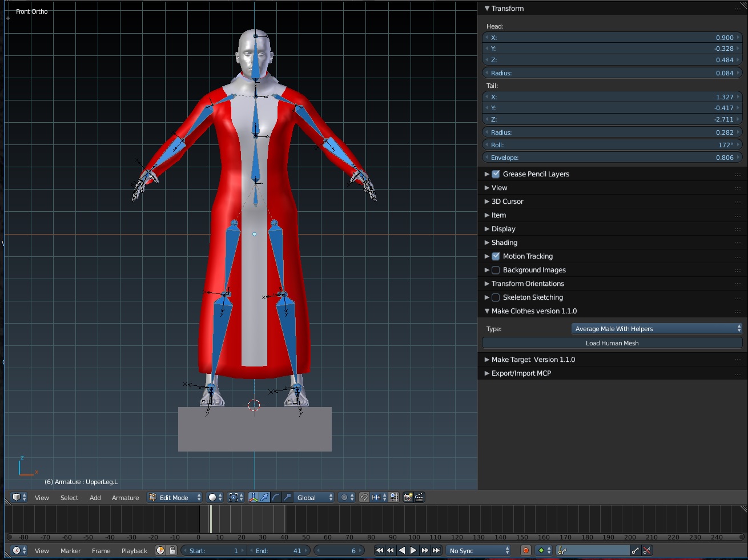
Task: Jump to the first frame
Action: pyautogui.click(x=379, y=550)
